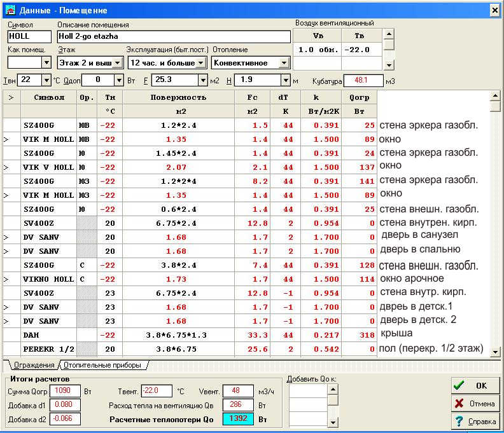Screen dimensions: 504x433
Task: Click the cyan Qo result field 1392
Action: click(x=238, y=418)
